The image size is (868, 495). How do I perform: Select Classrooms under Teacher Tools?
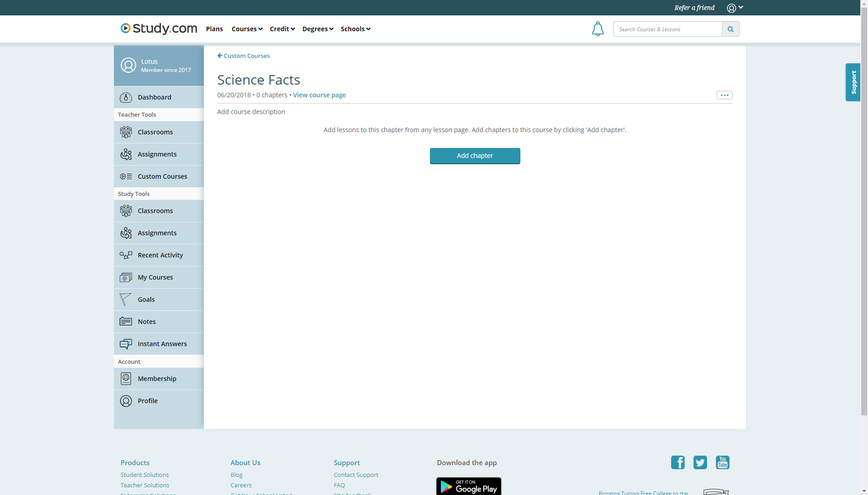(x=155, y=132)
